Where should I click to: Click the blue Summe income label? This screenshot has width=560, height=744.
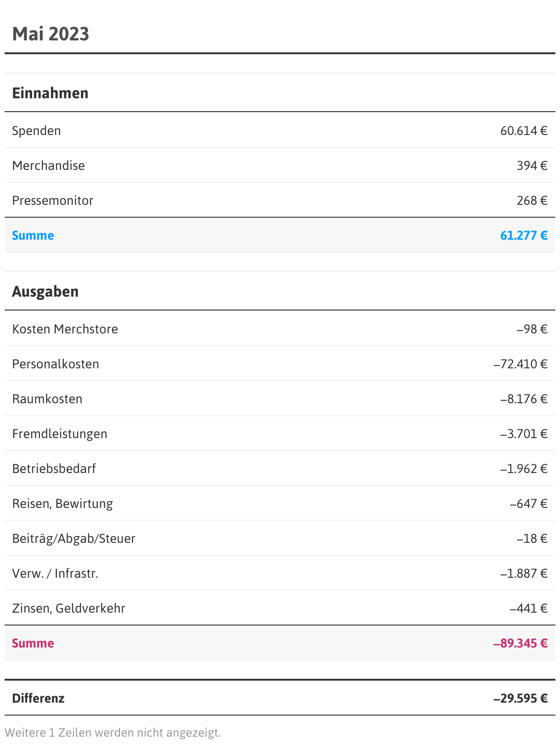33,236
